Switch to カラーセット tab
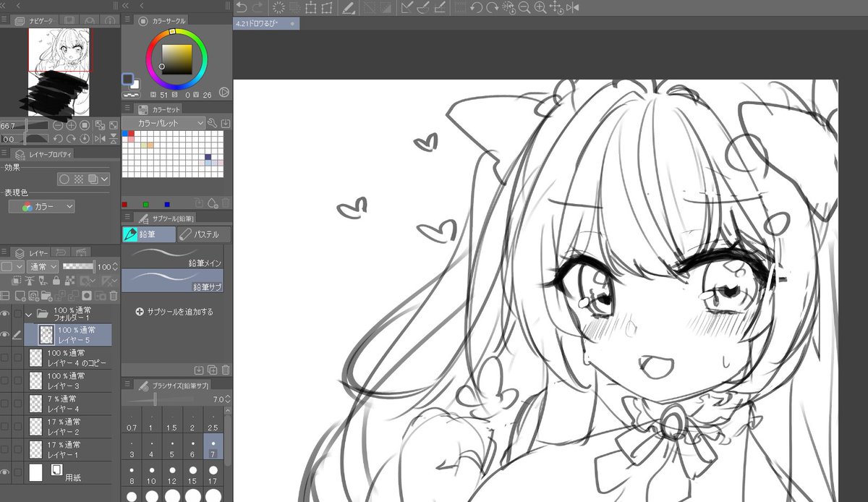Viewport: 868px width, 502px height. pyautogui.click(x=160, y=109)
